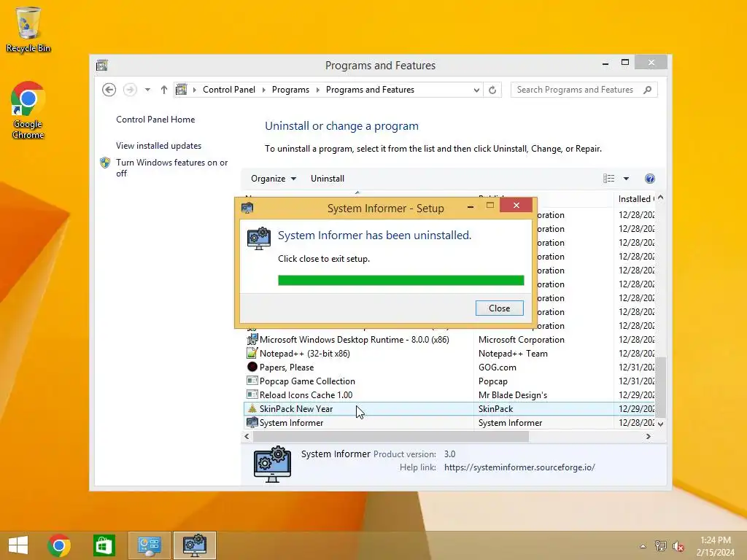Image resolution: width=747 pixels, height=560 pixels.
Task: Click the Close button in the setup dialog
Action: [x=499, y=308]
